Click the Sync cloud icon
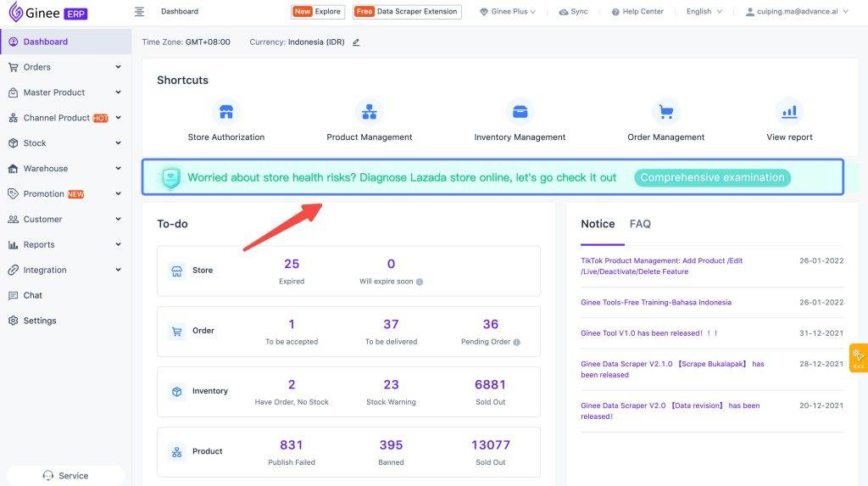This screenshot has width=868, height=486. [x=564, y=12]
